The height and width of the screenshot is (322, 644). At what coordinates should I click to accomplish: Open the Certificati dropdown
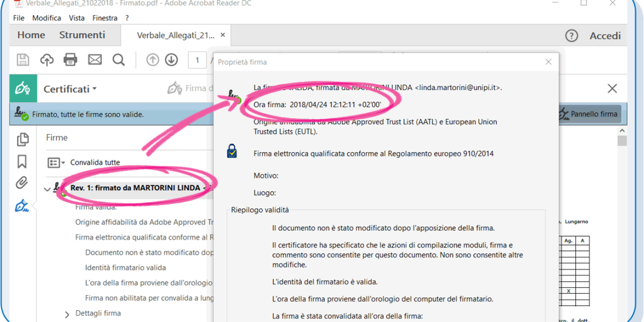click(70, 89)
